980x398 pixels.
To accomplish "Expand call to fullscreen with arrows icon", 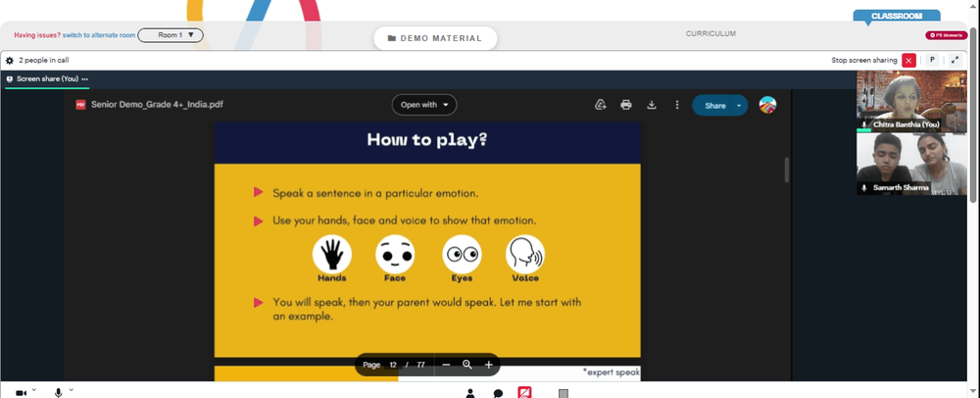I will (955, 60).
